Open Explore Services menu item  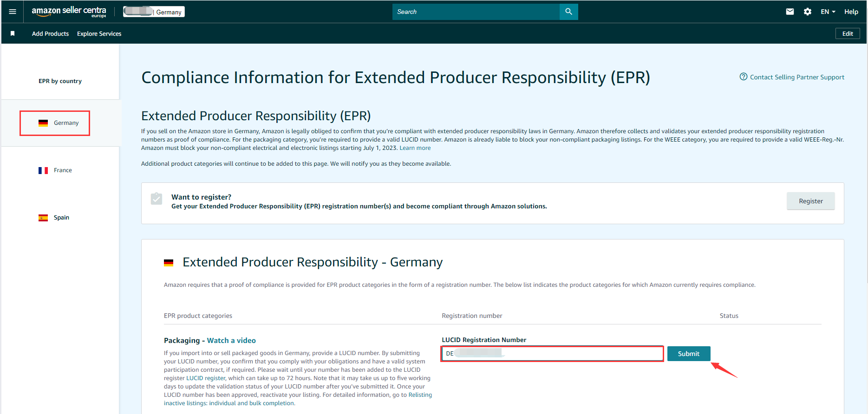click(99, 33)
